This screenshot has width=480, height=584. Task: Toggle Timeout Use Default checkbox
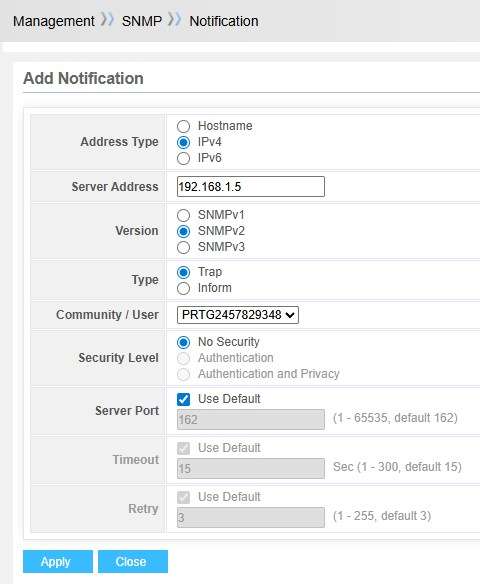click(x=183, y=448)
